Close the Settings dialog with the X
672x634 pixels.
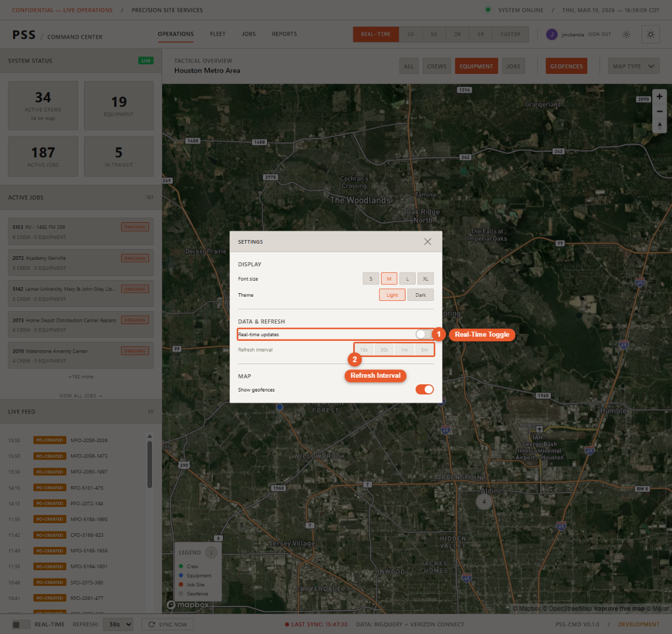pyautogui.click(x=428, y=241)
